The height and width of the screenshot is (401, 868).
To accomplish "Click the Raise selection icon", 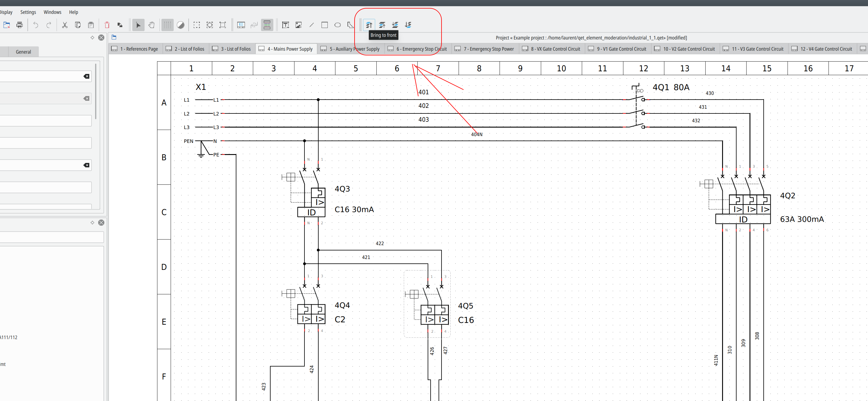I will (382, 25).
